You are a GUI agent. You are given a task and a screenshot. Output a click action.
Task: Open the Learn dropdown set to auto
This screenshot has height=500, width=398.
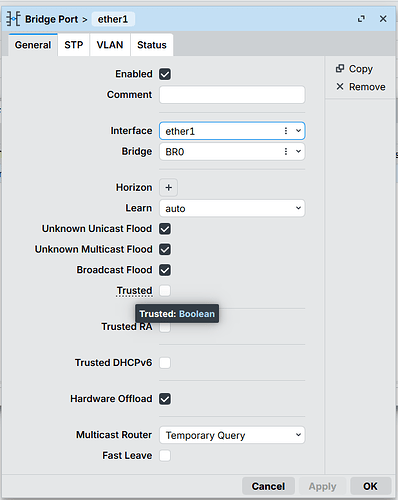coord(232,208)
